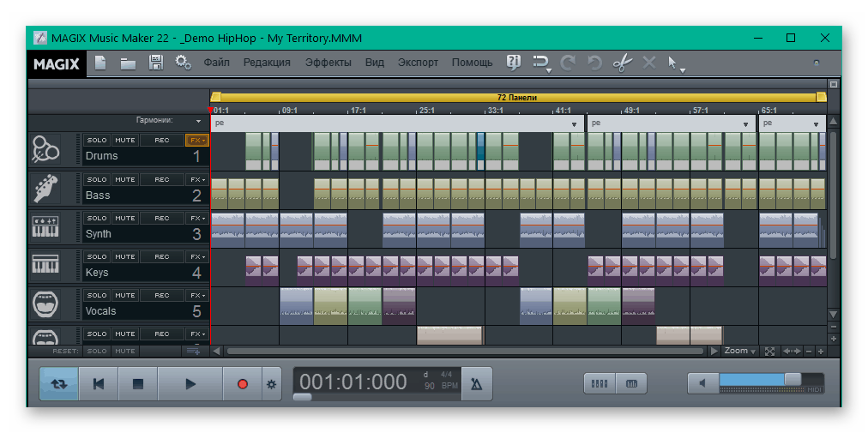This screenshot has width=868, height=433.
Task: Open the first harmony section dropdown
Action: tap(575, 124)
